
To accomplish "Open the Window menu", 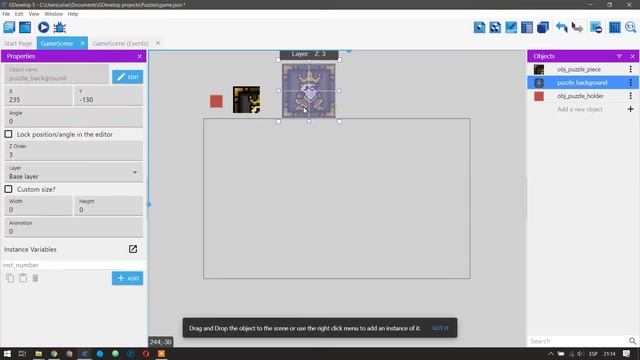I will (53, 14).
